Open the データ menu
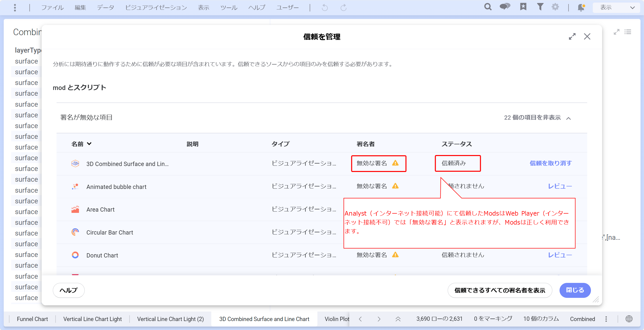 click(105, 7)
